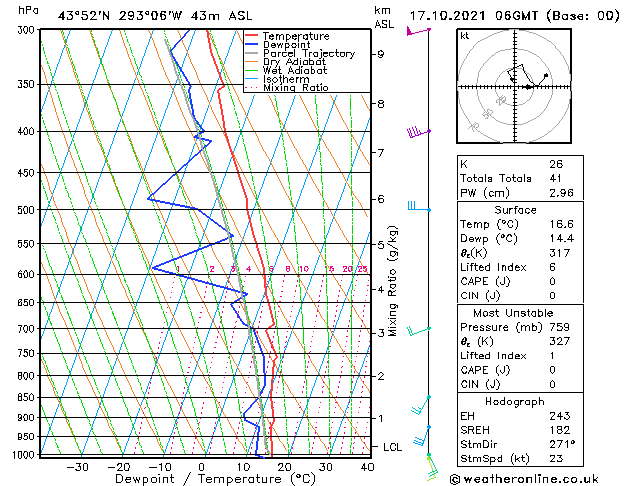Click the "kt" unit label in hodograph

pyautogui.click(x=465, y=36)
